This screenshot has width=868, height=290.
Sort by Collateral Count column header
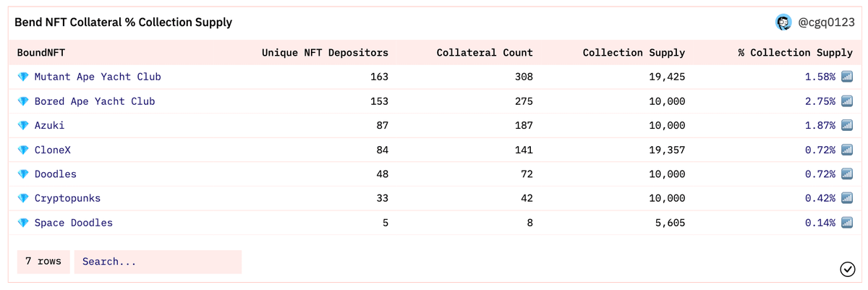485,53
